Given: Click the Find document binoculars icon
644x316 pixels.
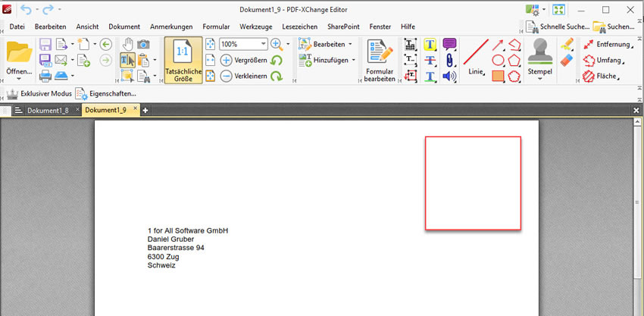Looking at the screenshot, I should [143, 76].
